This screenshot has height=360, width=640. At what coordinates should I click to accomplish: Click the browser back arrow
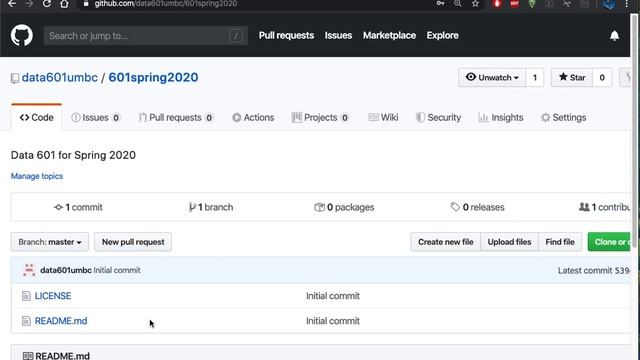pyautogui.click(x=12, y=4)
